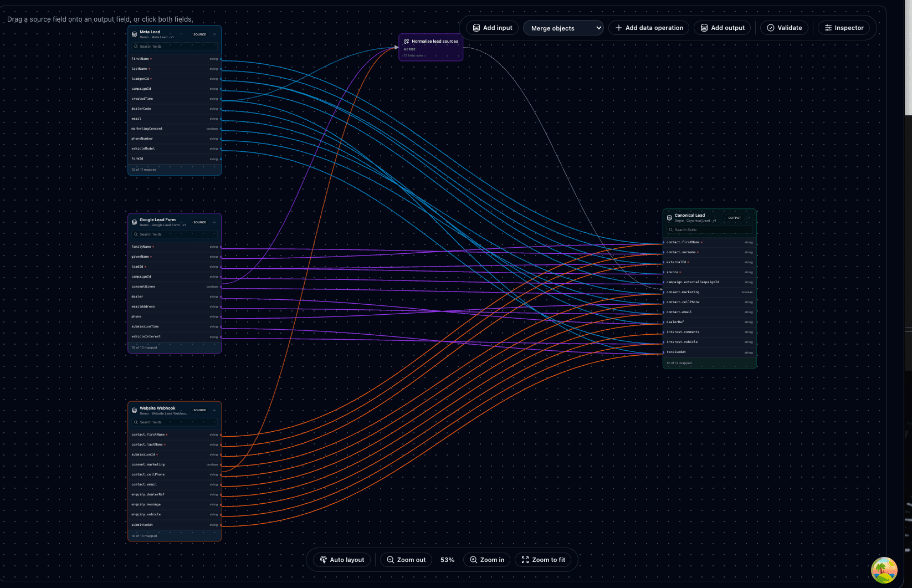Focus Search fields in Canonical Lead
This screenshot has width=912, height=588.
click(x=710, y=230)
